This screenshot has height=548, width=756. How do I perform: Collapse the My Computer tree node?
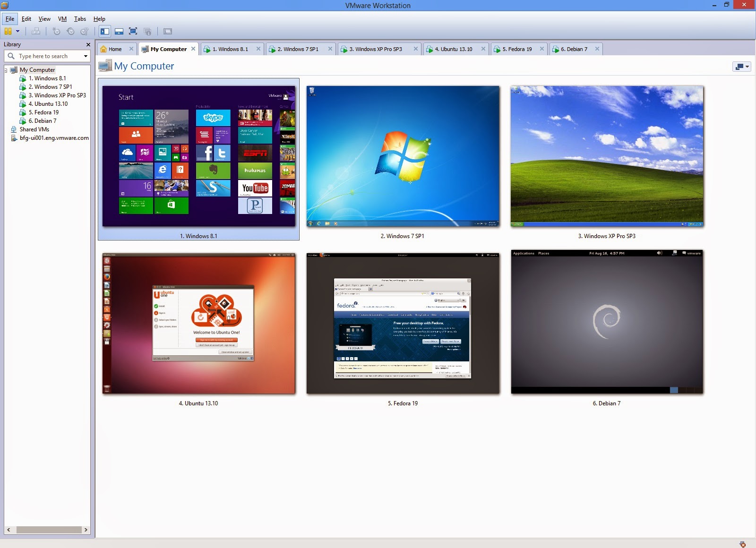click(6, 70)
